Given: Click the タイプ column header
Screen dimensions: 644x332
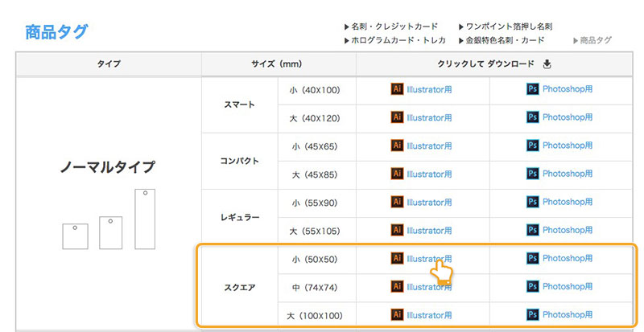Looking at the screenshot, I should 109,64.
